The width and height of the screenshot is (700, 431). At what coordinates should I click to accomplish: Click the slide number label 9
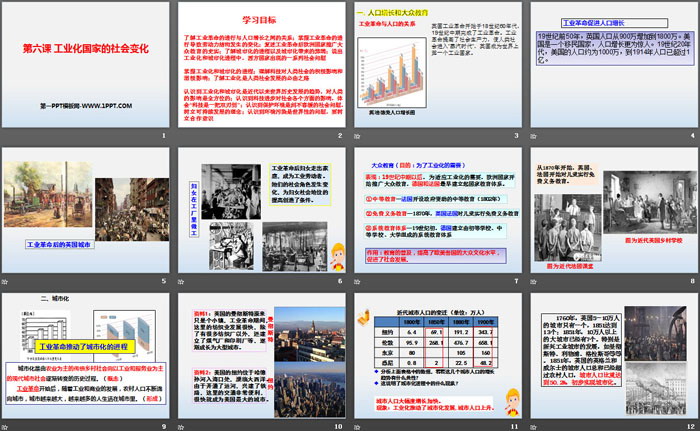pyautogui.click(x=164, y=427)
